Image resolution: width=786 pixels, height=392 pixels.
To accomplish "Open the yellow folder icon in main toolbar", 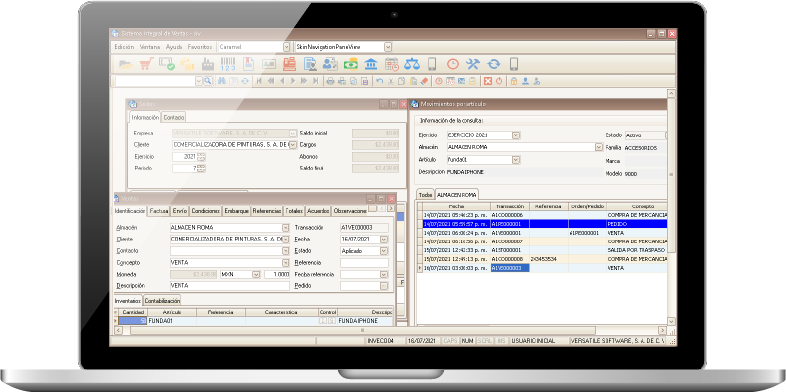I will coord(125,64).
